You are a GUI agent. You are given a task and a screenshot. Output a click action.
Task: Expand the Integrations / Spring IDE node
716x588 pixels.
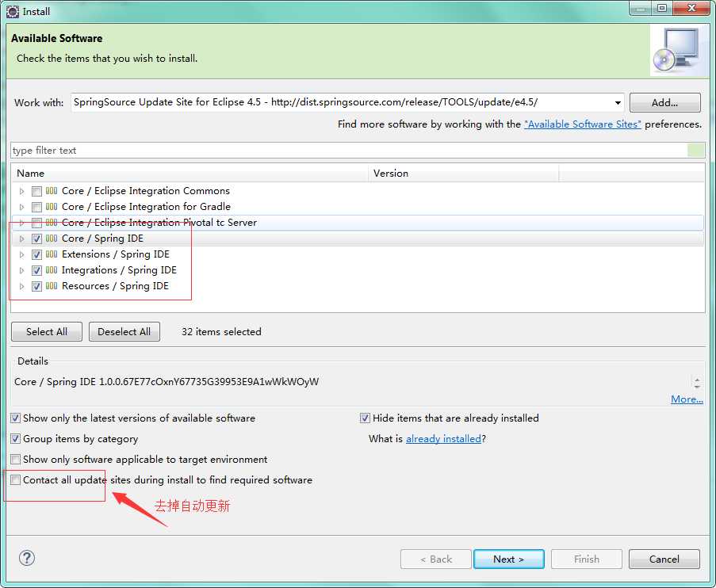21,271
